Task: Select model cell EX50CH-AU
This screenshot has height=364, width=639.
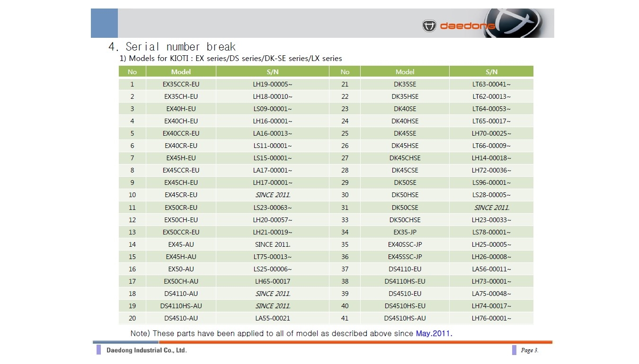Action: pyautogui.click(x=181, y=281)
